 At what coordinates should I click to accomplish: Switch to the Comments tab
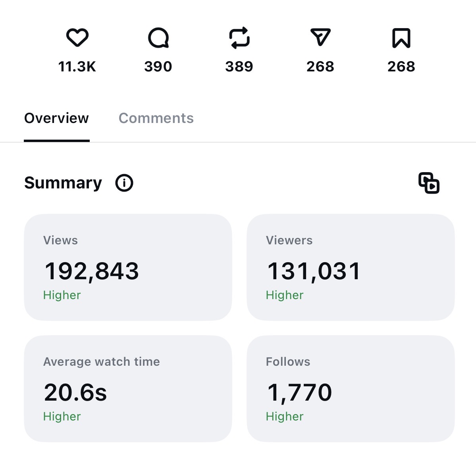coord(156,118)
